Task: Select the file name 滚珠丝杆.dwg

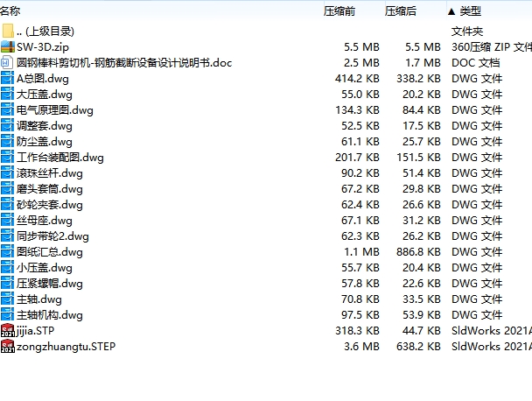Action: [x=50, y=173]
